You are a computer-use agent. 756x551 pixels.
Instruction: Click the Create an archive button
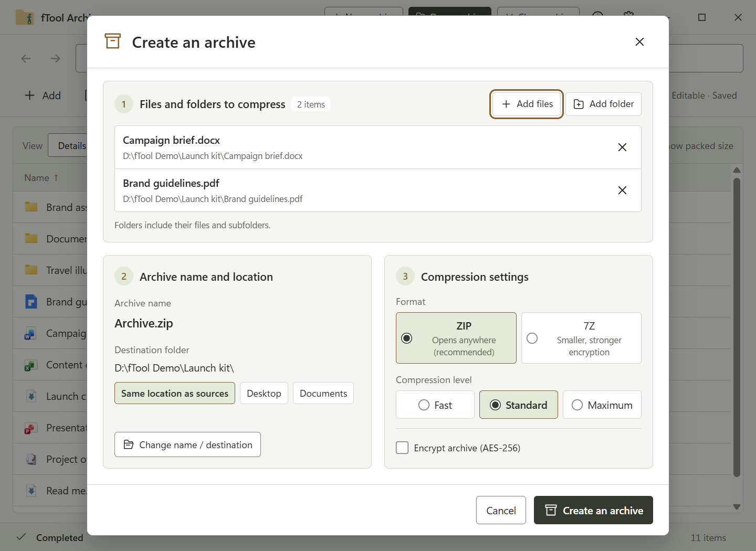point(593,510)
